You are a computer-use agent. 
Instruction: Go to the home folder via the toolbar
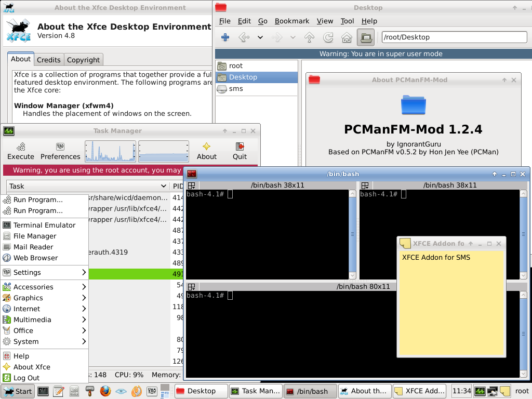tap(347, 37)
